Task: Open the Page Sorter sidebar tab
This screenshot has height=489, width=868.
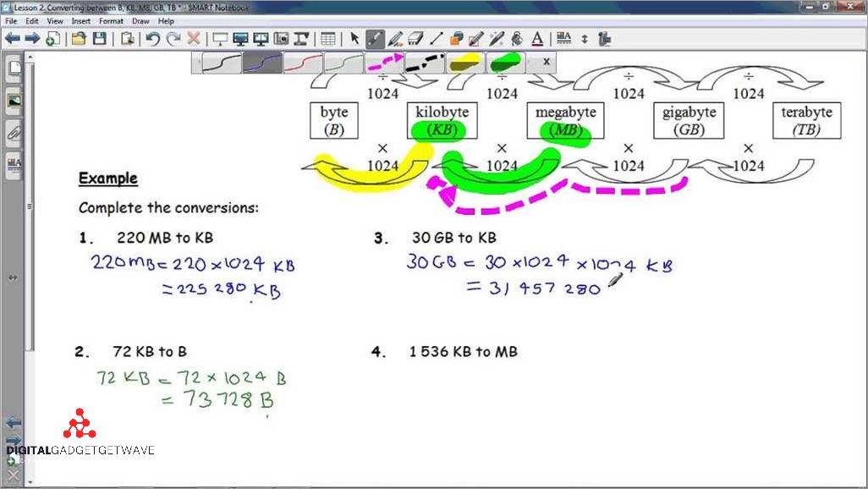Action: click(x=14, y=68)
